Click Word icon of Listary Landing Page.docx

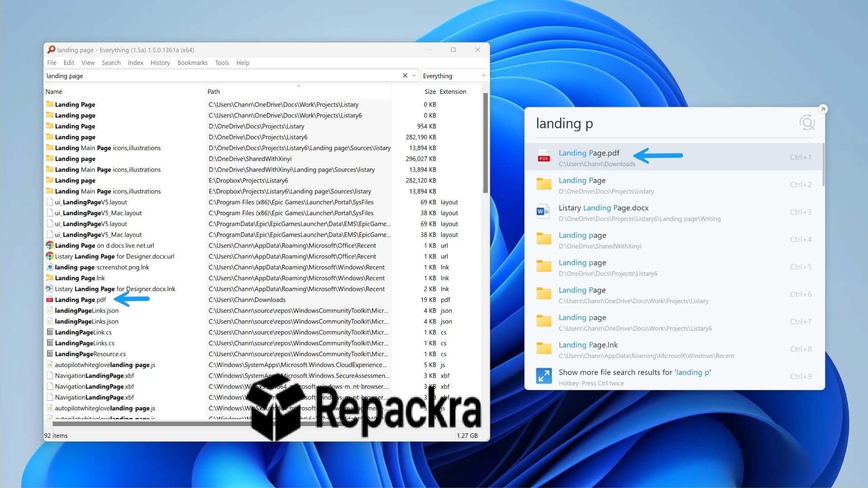(543, 211)
